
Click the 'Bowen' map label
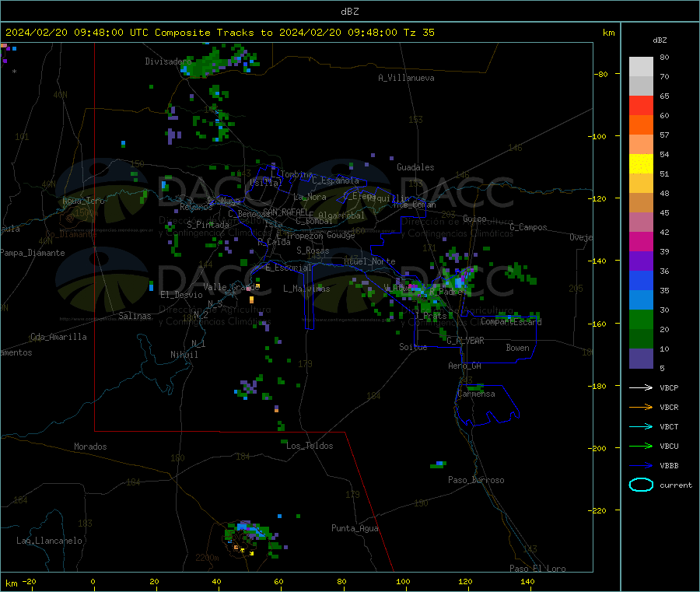517,348
